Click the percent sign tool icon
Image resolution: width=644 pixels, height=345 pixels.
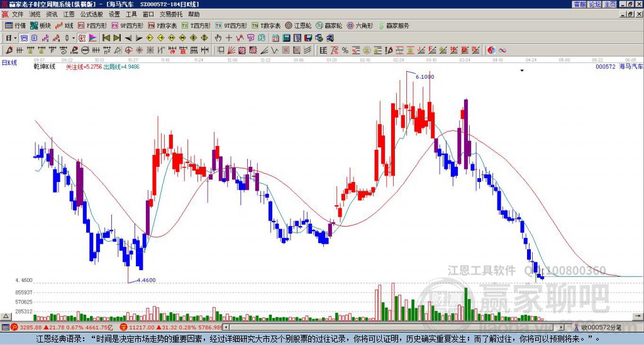[x=345, y=50]
